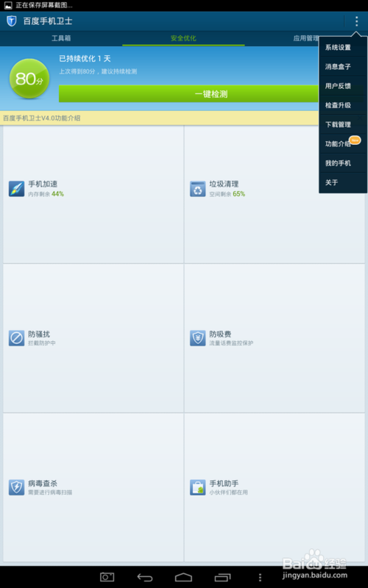Tap the Baidu shield logo in title bar

coord(12,21)
